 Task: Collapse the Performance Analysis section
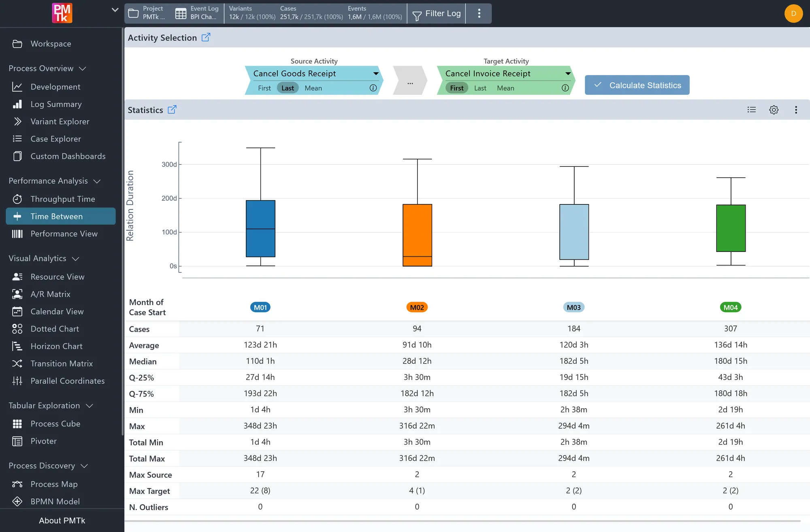(x=55, y=181)
